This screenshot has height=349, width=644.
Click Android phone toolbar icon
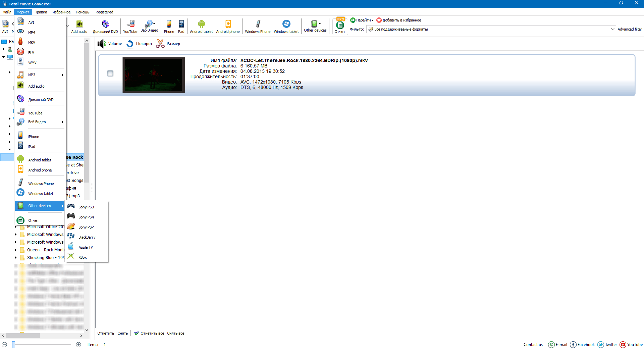[228, 27]
